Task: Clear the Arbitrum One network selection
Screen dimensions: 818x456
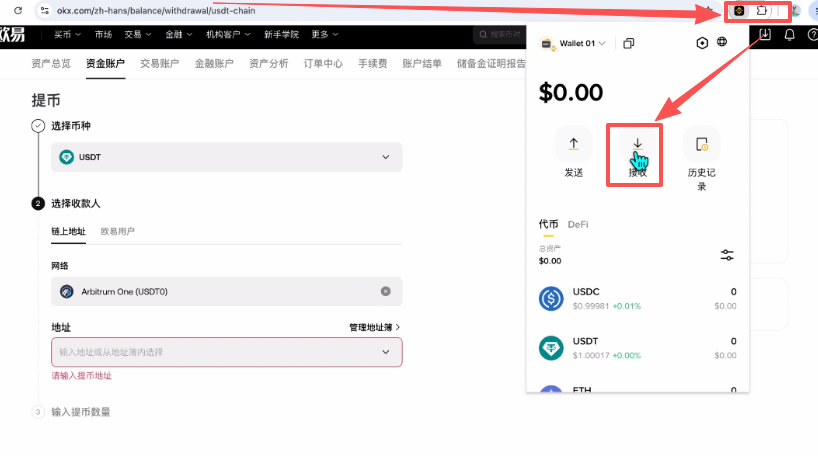Action: (x=386, y=291)
